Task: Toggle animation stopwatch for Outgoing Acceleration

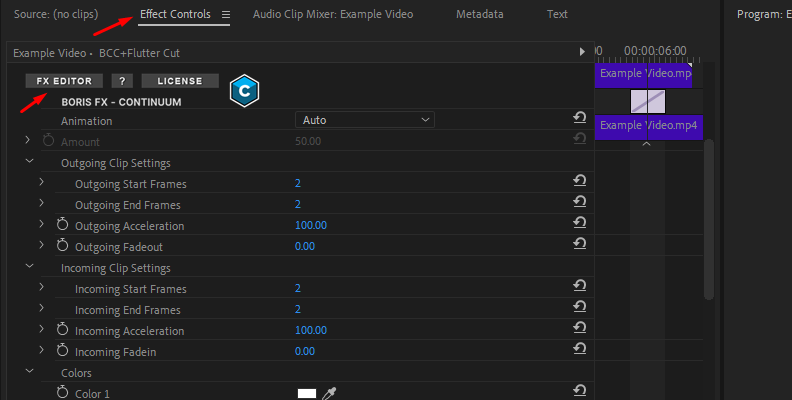Action: [x=62, y=225]
